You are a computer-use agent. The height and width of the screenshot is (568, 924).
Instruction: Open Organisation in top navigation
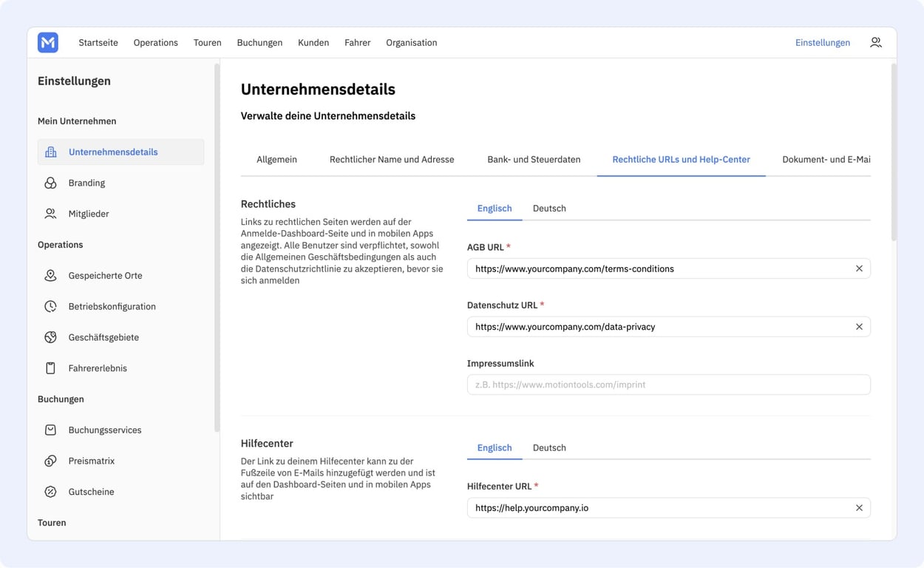[x=412, y=43]
